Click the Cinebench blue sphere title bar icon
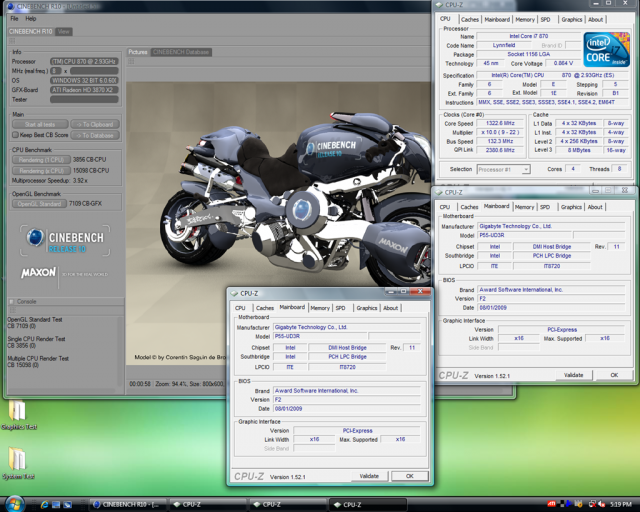 point(11,6)
